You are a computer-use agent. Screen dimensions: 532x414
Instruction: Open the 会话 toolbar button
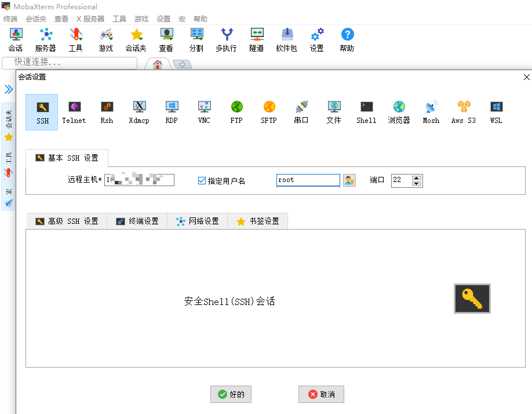tap(16, 40)
